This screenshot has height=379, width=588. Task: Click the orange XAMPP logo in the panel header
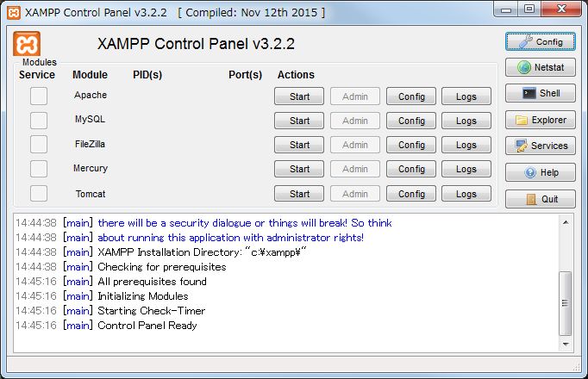27,44
